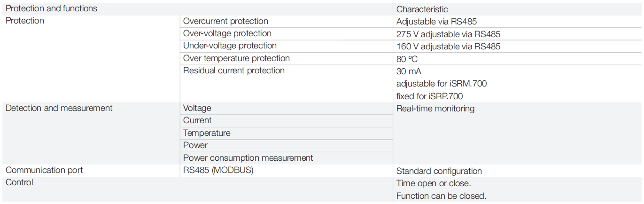Click the "160 V adjustable via RS485" value
Screen dimensions: 644x204
[448, 46]
